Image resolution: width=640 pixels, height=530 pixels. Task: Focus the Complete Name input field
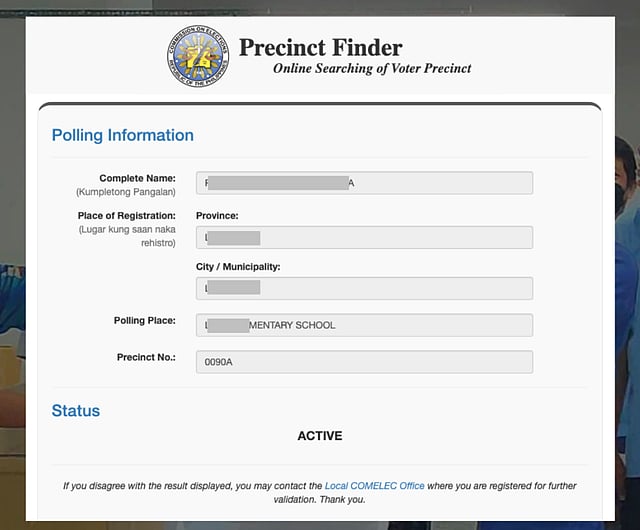(x=364, y=183)
